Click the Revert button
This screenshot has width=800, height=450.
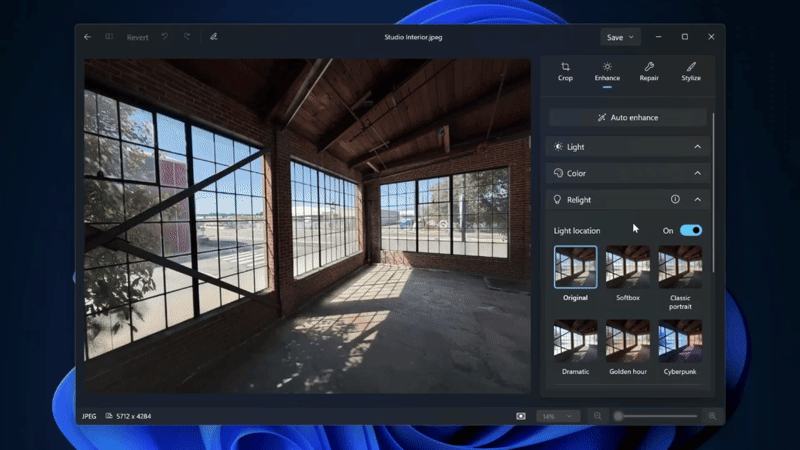(137, 37)
